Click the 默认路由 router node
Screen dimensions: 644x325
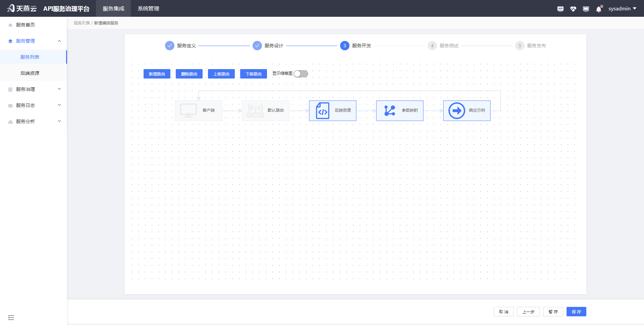[265, 110]
